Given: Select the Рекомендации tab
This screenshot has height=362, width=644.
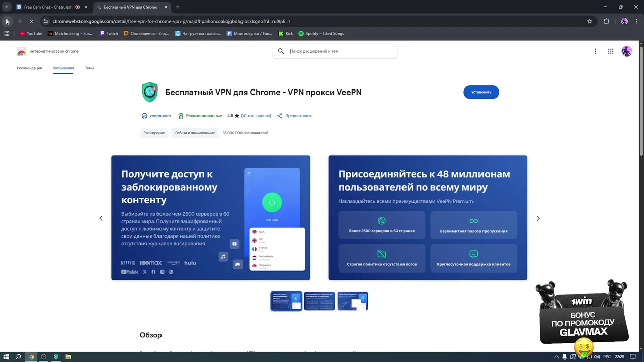Looking at the screenshot, I should [x=29, y=68].
